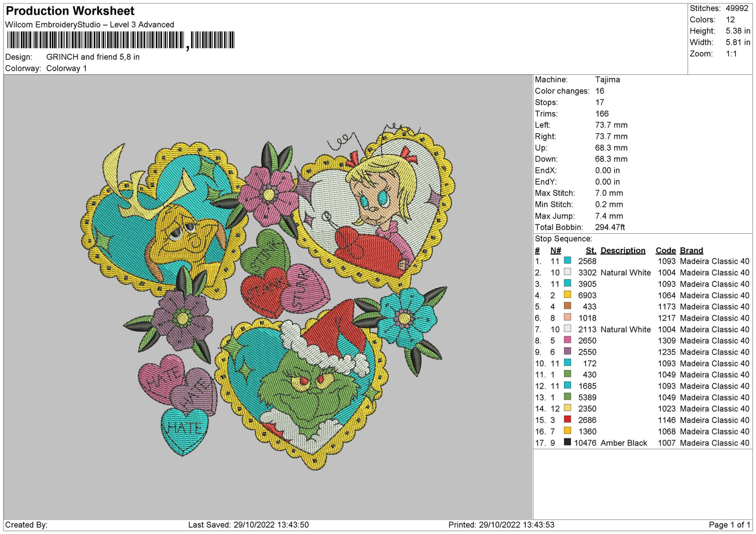Click the stitches count '49992'
Viewport: 756px width, 534px height.
click(x=737, y=8)
